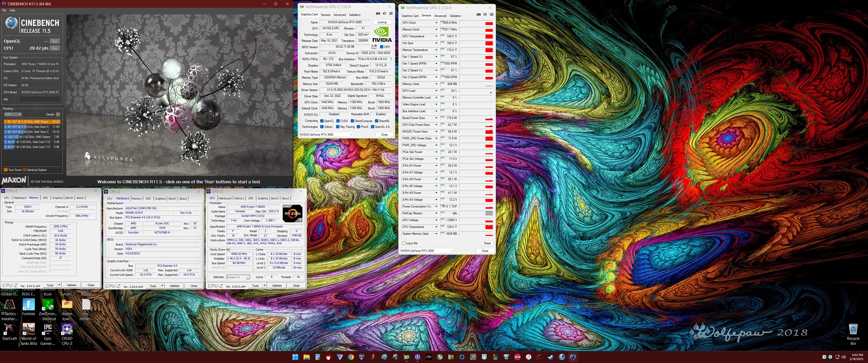The height and width of the screenshot is (363, 868).
Task: Click Run button for OpenGL test
Action: pyautogui.click(x=55, y=41)
